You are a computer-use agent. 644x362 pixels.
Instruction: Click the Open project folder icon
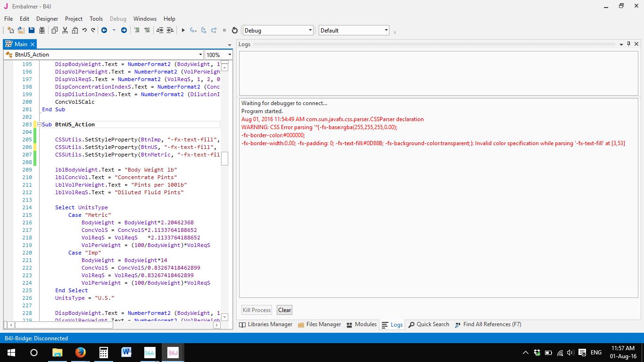[21, 30]
